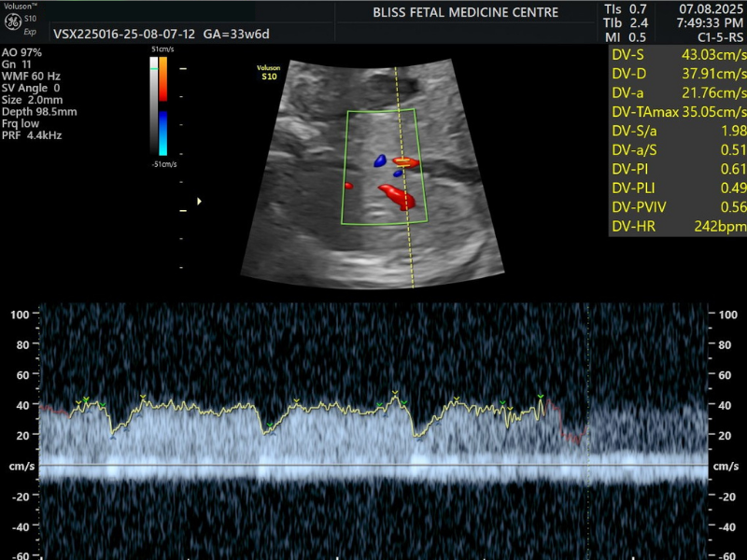This screenshot has width=747, height=560.
Task: Click the Doppler sample gate on the cursor line
Action: (x=402, y=161)
